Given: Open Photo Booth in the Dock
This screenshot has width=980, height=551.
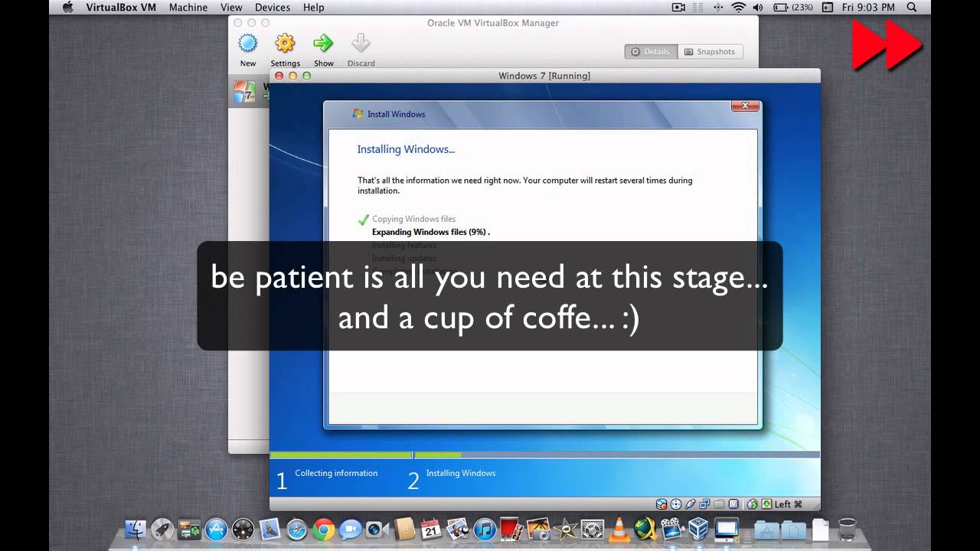Looking at the screenshot, I should click(511, 529).
